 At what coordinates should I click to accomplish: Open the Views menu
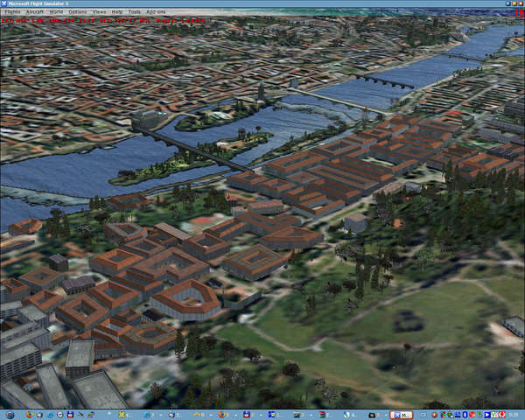(99, 11)
